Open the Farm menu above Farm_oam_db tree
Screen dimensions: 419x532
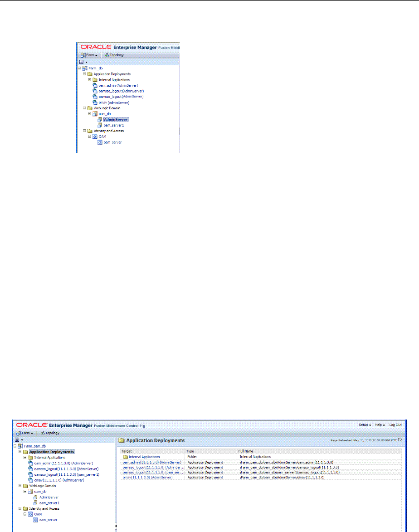tap(24, 433)
